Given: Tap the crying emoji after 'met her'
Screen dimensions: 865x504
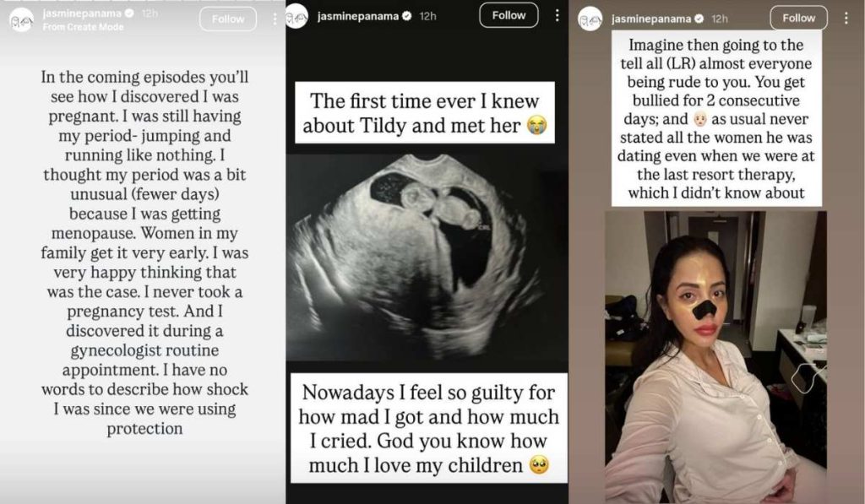Looking at the screenshot, I should click(x=536, y=125).
